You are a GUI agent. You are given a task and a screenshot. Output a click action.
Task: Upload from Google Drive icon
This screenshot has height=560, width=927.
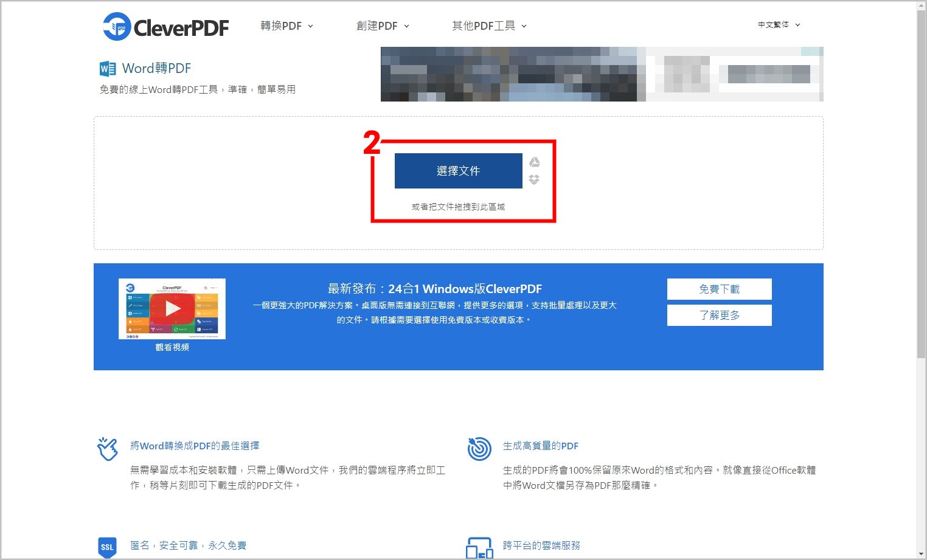point(534,162)
